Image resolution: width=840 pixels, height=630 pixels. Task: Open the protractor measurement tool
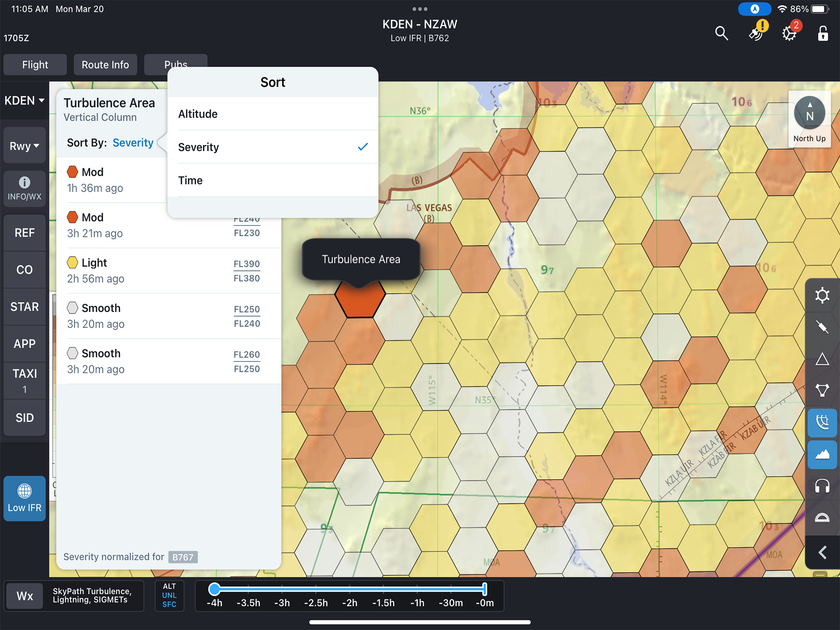(822, 518)
